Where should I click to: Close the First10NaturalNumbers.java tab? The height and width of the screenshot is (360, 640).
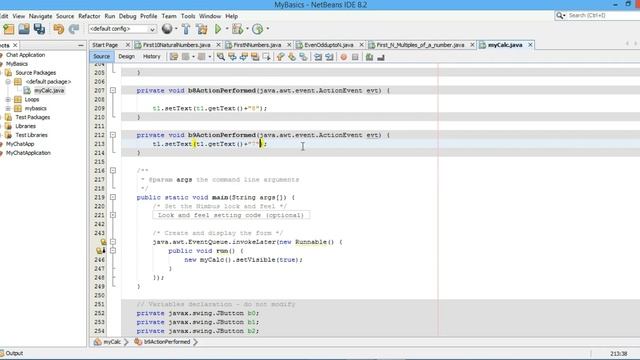[218, 45]
